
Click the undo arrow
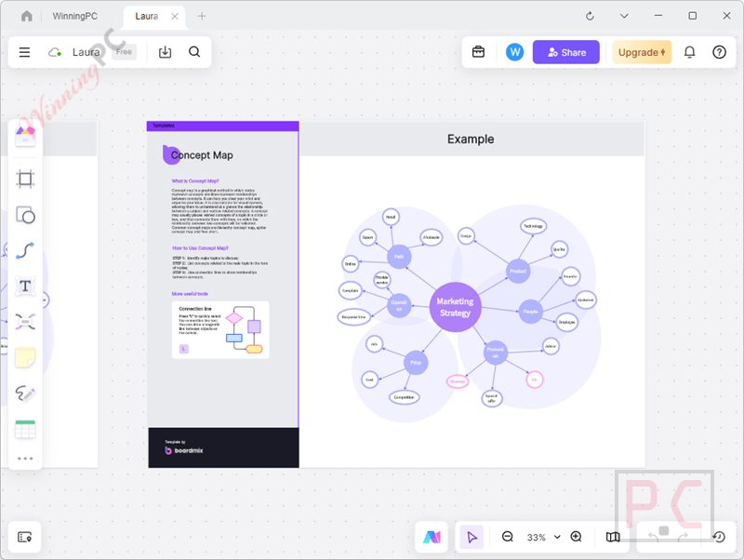[x=654, y=538]
